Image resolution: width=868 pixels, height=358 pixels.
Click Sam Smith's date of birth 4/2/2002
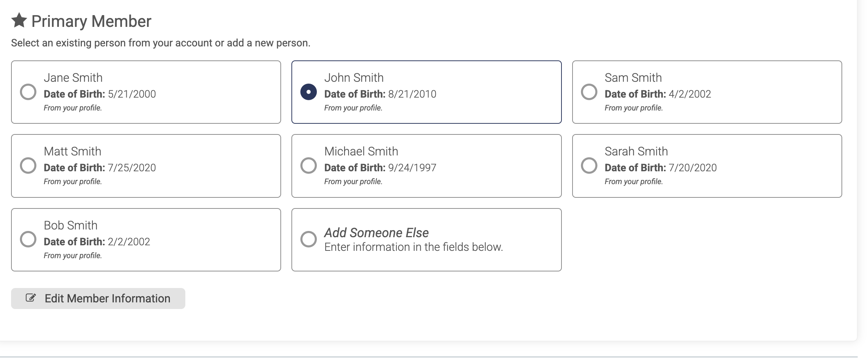point(689,94)
